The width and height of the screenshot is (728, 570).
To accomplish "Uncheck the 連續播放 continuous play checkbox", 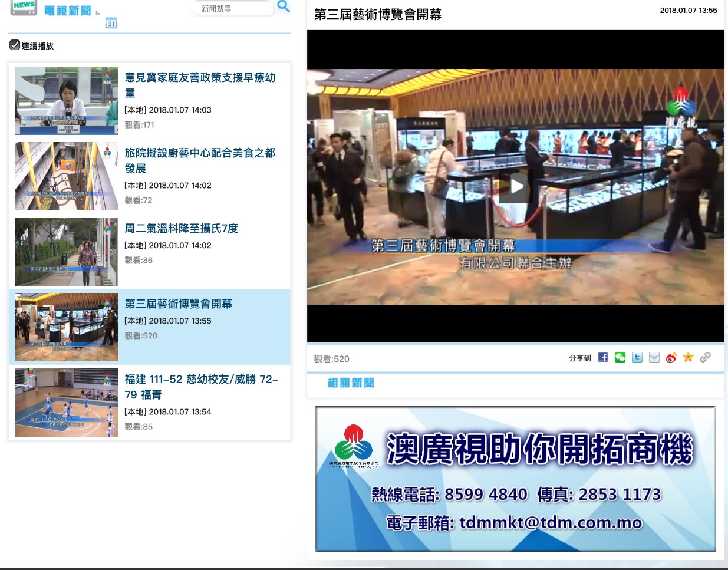I will pos(15,45).
